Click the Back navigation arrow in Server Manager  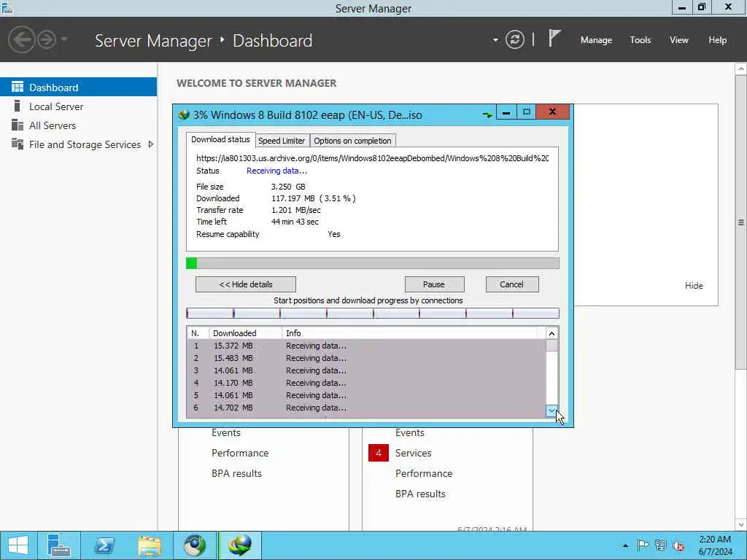(21, 39)
